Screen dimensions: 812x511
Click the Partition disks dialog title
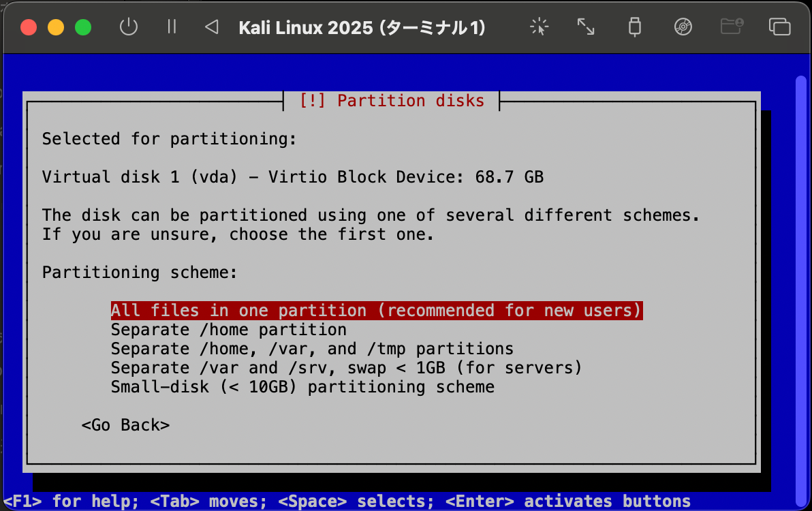(x=392, y=100)
